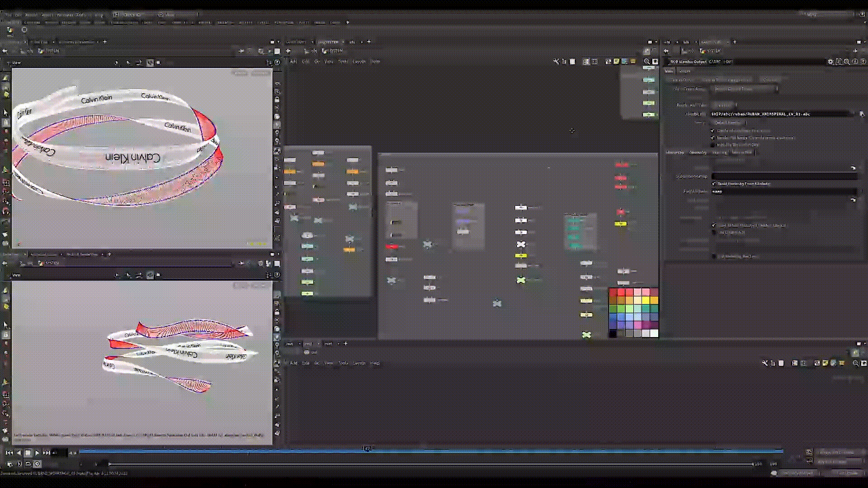Click the help question-mark icon of top viewport
Image resolution: width=868 pixels, height=488 pixels.
coord(277,62)
